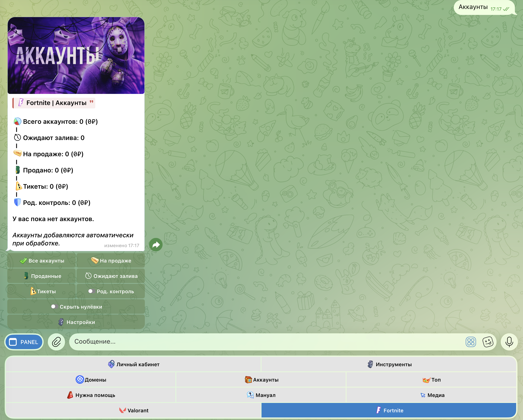The image size is (523, 420).
Task: Open the PANEL menu button
Action: click(24, 342)
